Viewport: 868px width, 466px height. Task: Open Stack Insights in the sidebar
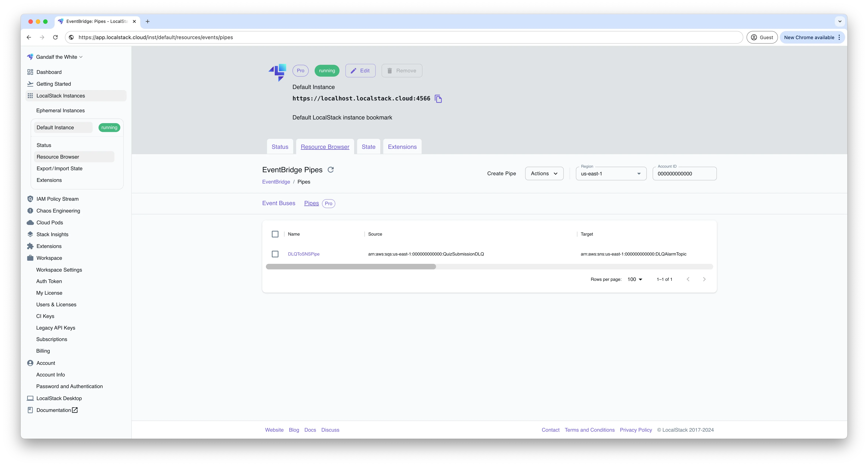click(52, 234)
